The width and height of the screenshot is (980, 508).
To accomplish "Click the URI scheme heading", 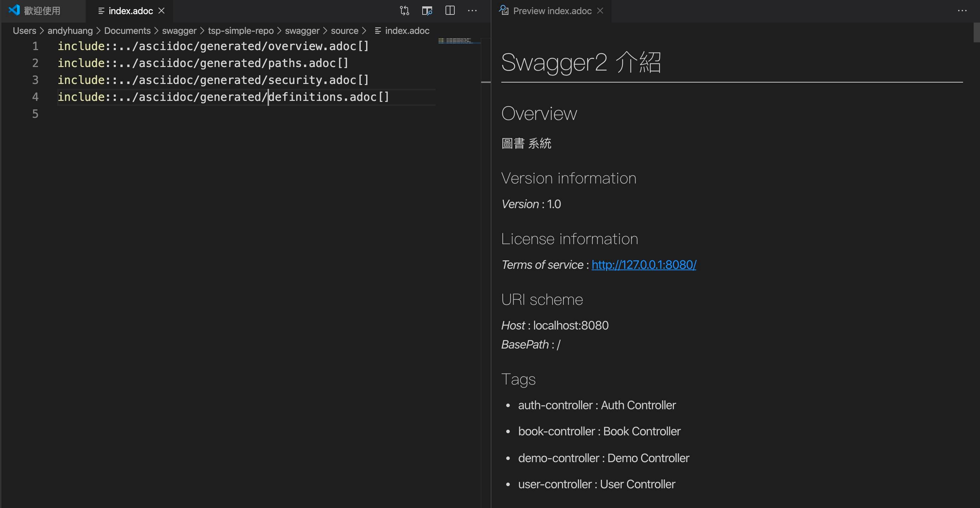I will [x=542, y=300].
